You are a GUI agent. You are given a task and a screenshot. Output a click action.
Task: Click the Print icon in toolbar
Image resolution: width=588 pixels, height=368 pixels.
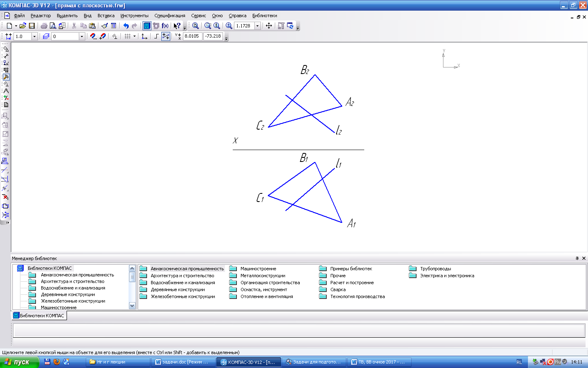[x=44, y=26]
